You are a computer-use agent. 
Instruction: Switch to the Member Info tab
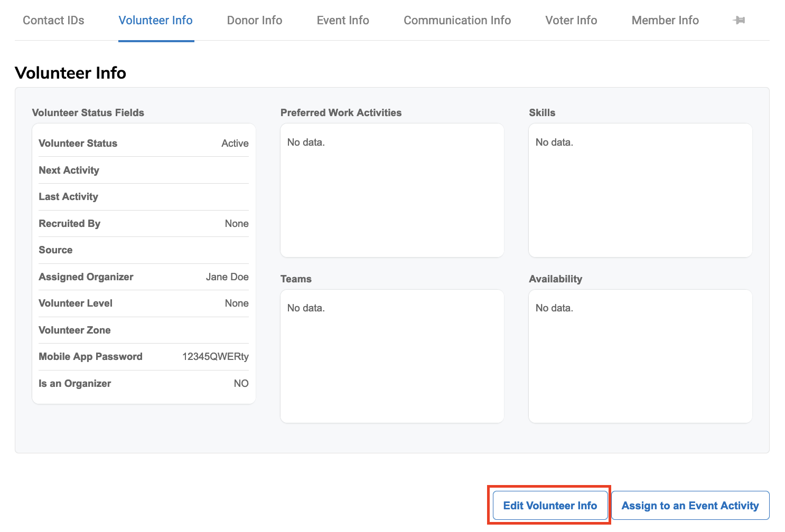[x=665, y=20]
